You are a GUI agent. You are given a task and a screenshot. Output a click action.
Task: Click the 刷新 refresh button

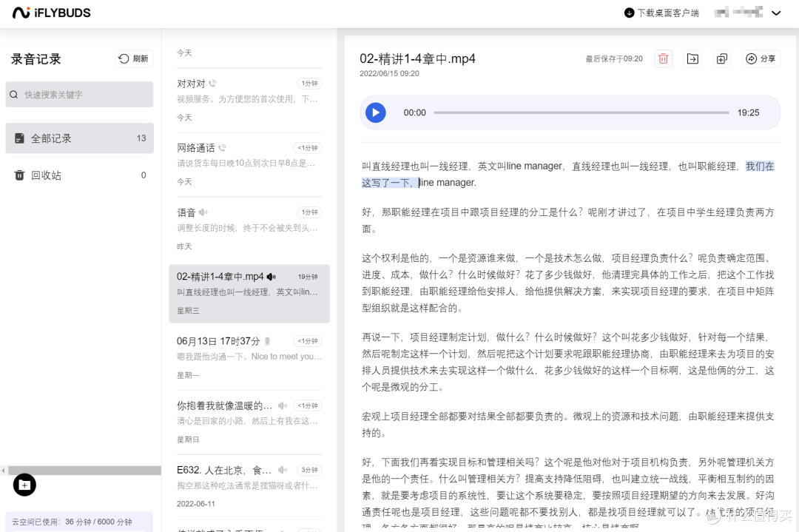click(134, 58)
